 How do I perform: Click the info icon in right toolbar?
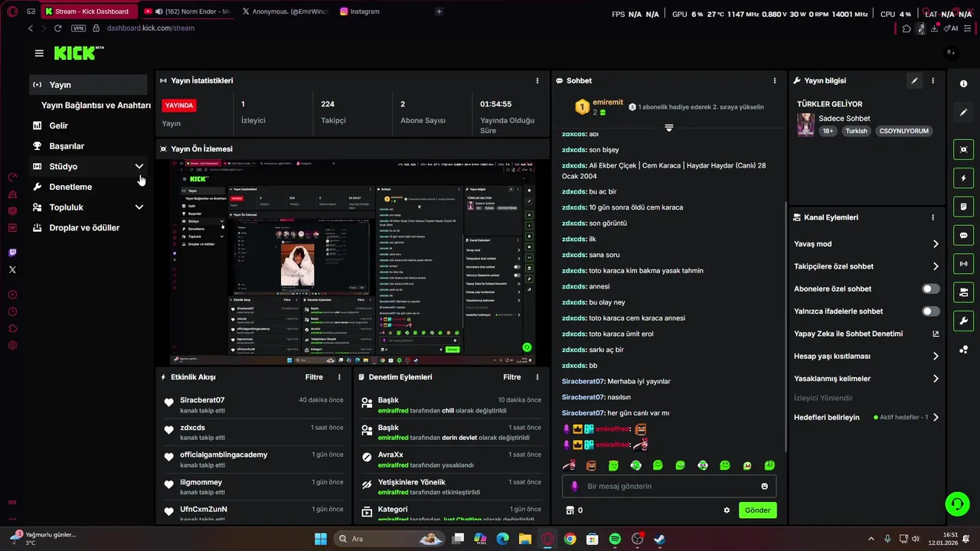pos(963,83)
